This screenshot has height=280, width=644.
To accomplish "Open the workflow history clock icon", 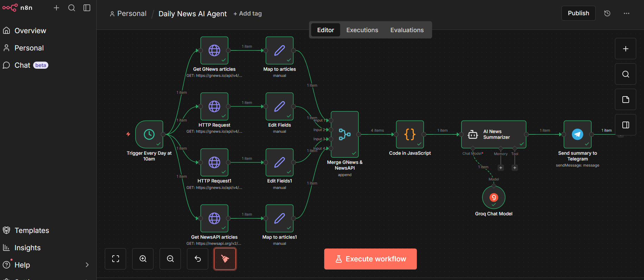I will coord(607,13).
